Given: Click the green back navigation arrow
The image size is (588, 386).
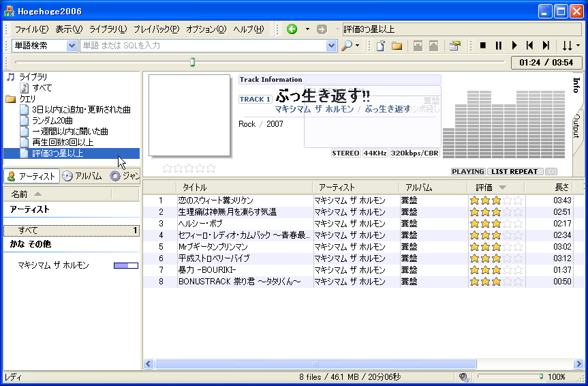Looking at the screenshot, I should (x=292, y=29).
